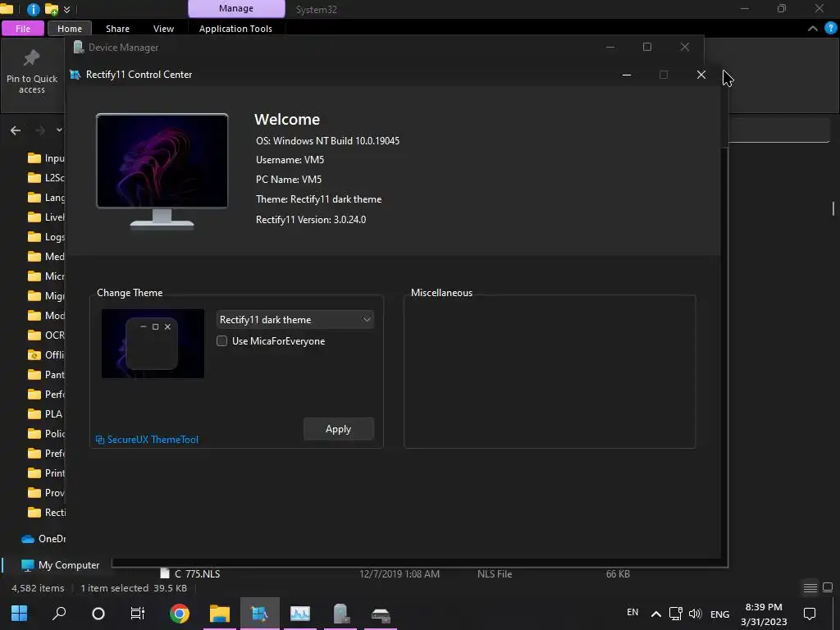The height and width of the screenshot is (630, 840).
Task: Click the theme preview thumbnail
Action: coord(153,344)
